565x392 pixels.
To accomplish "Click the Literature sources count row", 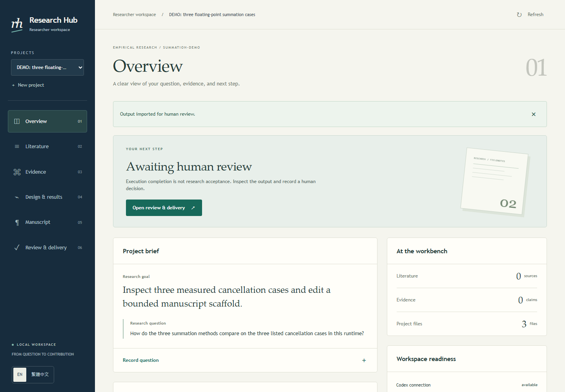I will tap(467, 276).
